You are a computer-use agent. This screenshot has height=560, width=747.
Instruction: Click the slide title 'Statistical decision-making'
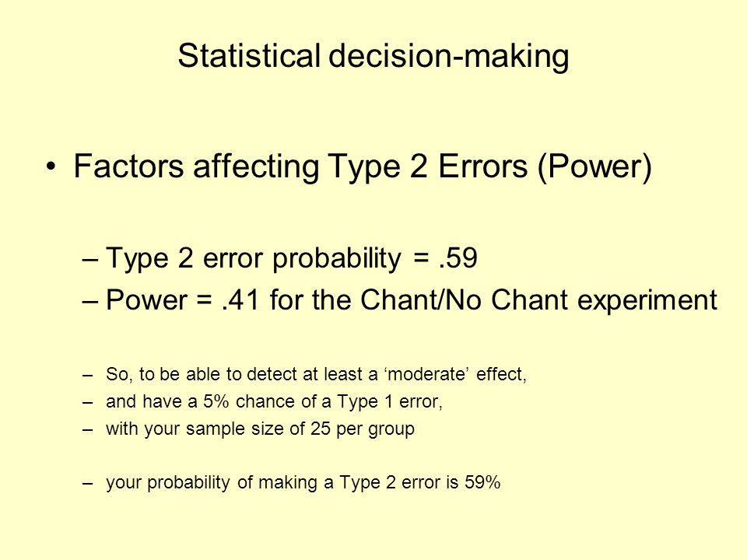point(373,57)
